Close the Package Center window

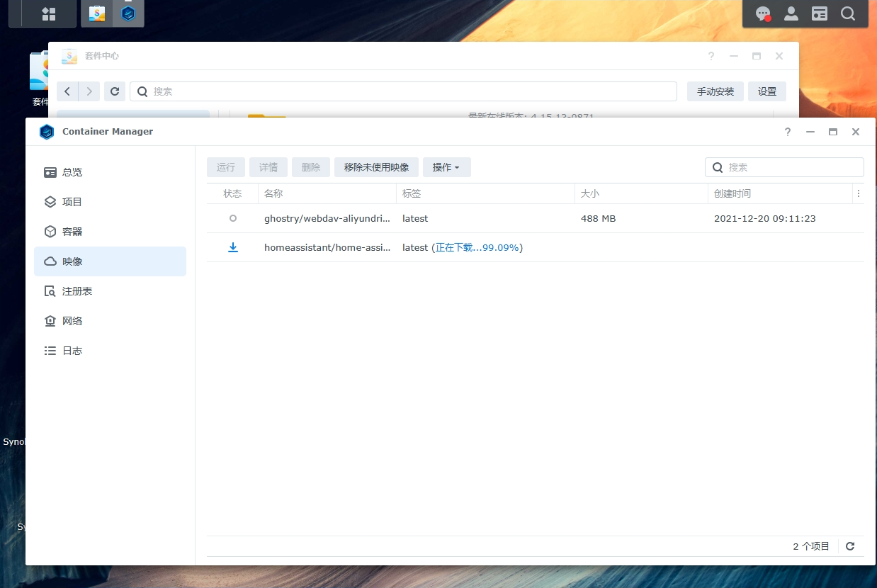pyautogui.click(x=779, y=56)
